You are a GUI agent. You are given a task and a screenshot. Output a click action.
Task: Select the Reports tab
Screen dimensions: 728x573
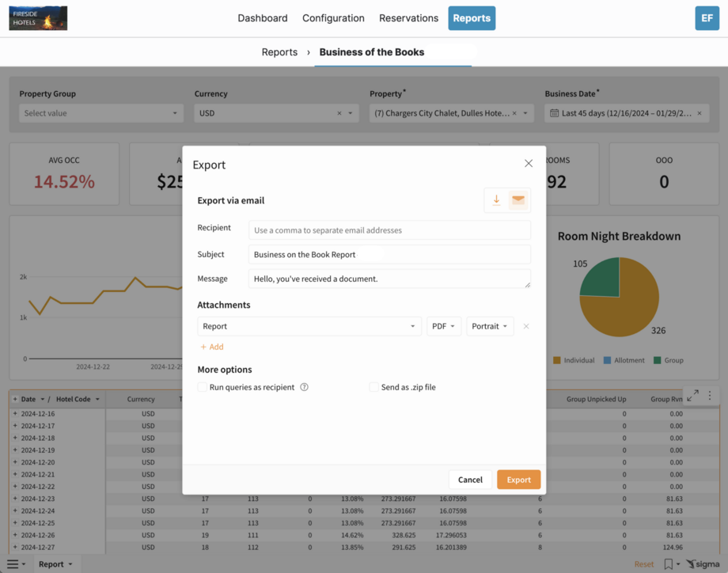point(472,18)
